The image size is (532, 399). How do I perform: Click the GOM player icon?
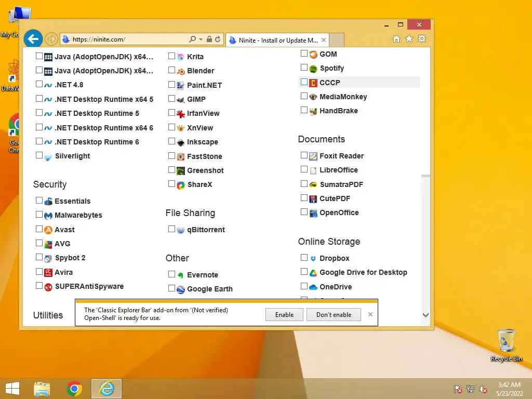[x=313, y=54]
